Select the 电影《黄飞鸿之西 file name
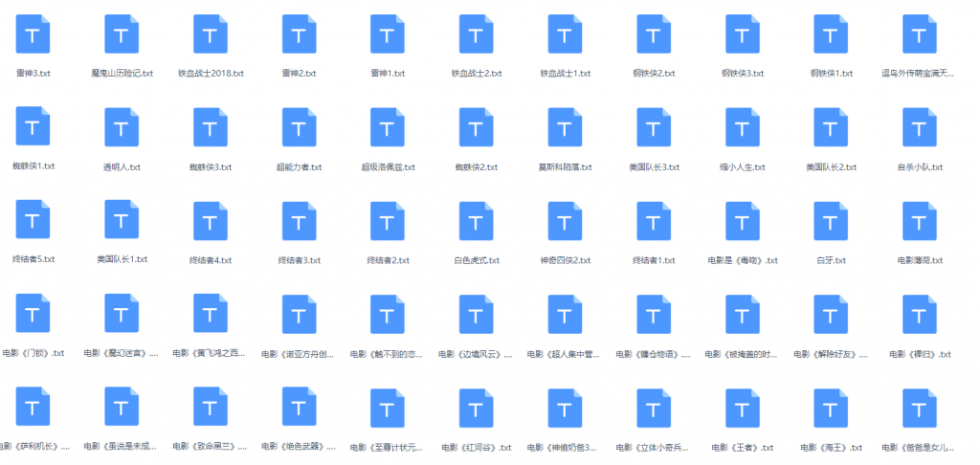 tap(211, 353)
